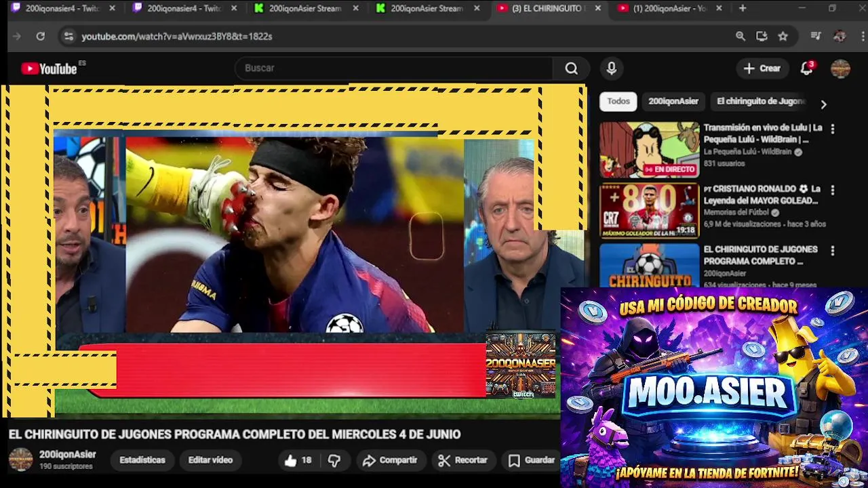This screenshot has height=488, width=868.
Task: Click Memorias del Fútbol channel name
Action: [736, 212]
